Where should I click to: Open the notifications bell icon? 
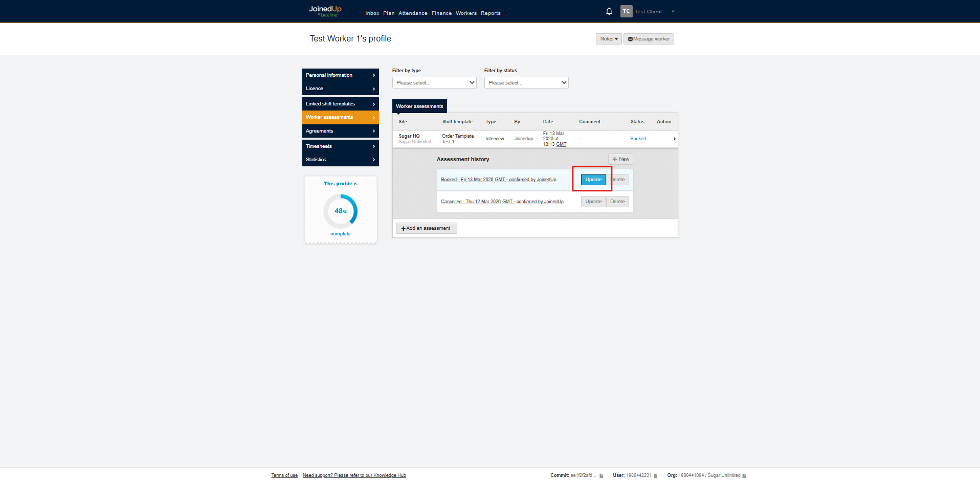609,11
